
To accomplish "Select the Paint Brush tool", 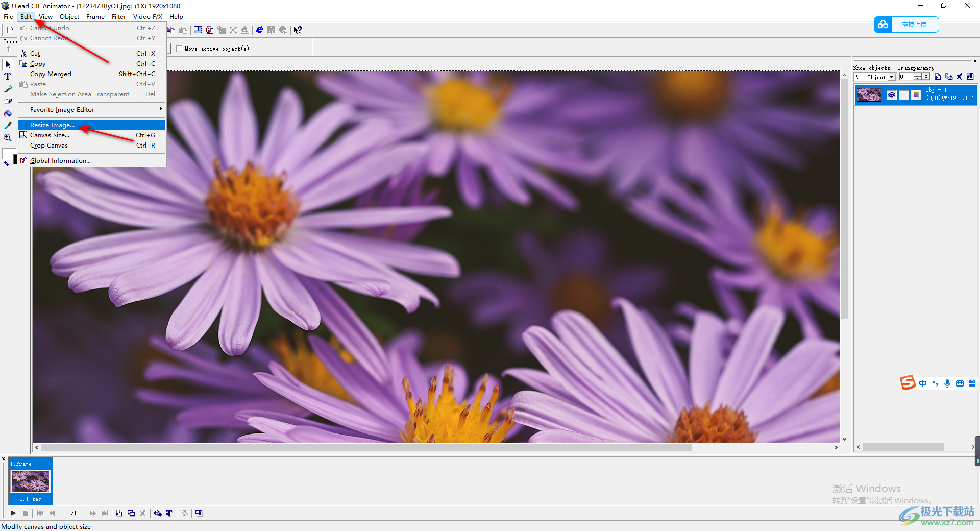I will pyautogui.click(x=8, y=89).
